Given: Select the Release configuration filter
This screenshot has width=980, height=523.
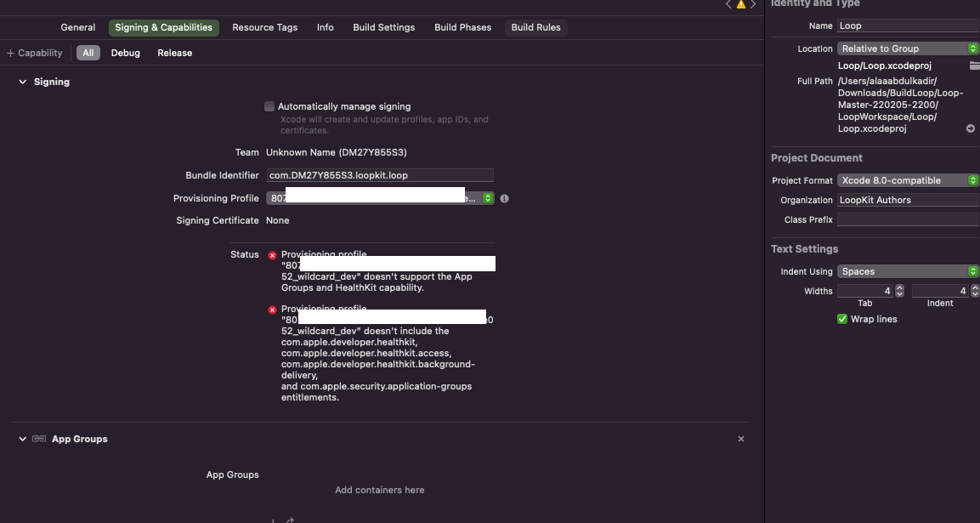Looking at the screenshot, I should [x=174, y=53].
